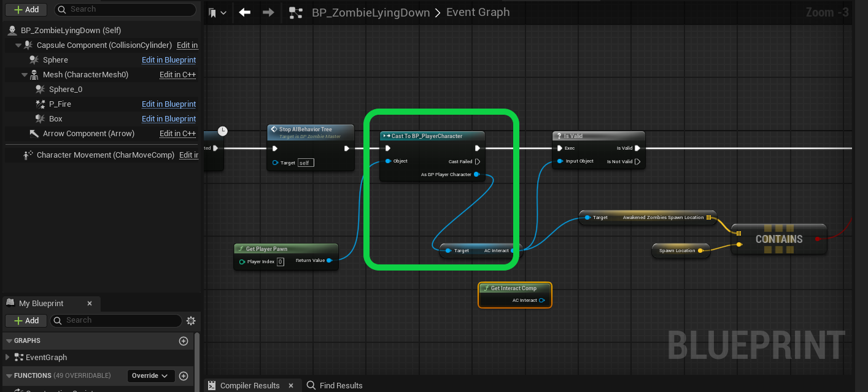Click the Cast Failed execution pin
The image size is (868, 392).
click(x=478, y=162)
